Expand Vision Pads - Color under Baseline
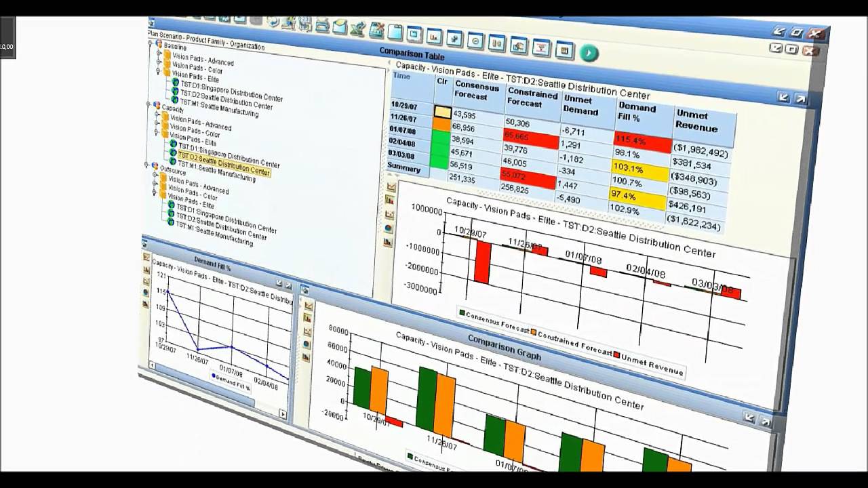Viewport: 868px width, 488px height. click(x=158, y=62)
